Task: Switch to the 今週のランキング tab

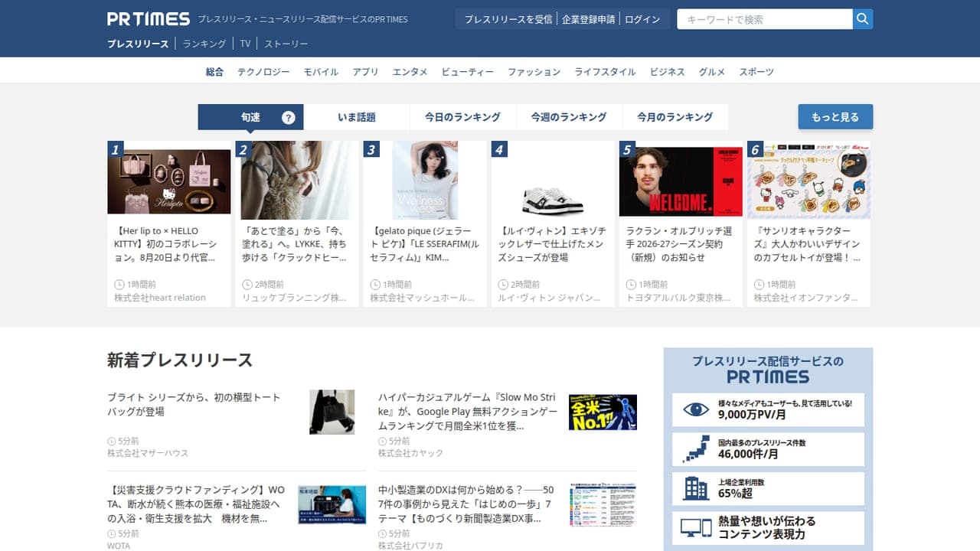Action: coord(569,117)
